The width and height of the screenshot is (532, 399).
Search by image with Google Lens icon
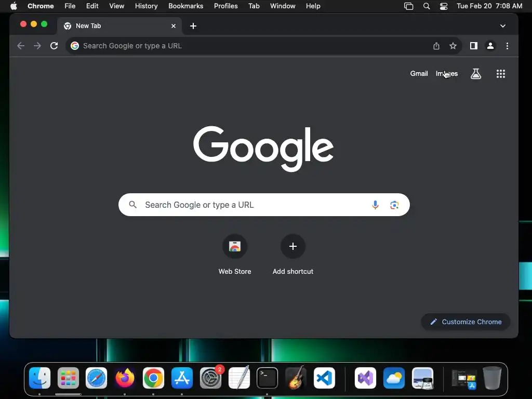394,205
